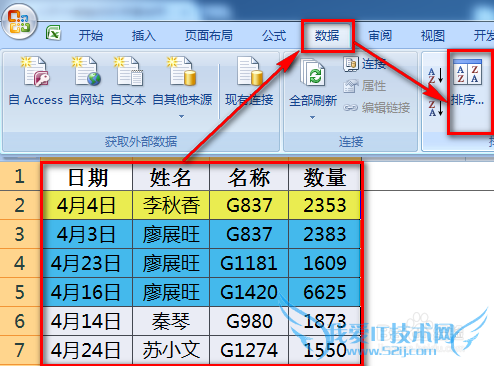Select cell containing 秦琴

171,321
